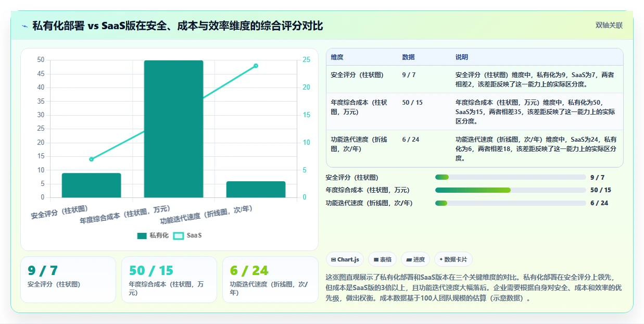Click the description explaining 两者相差18
The image size is (644, 324).
click(536, 148)
